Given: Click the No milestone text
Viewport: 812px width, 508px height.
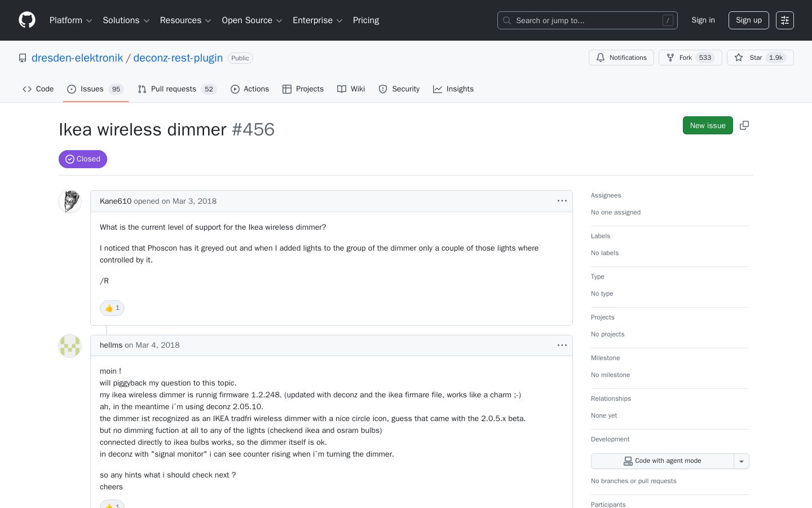Looking at the screenshot, I should [x=611, y=375].
